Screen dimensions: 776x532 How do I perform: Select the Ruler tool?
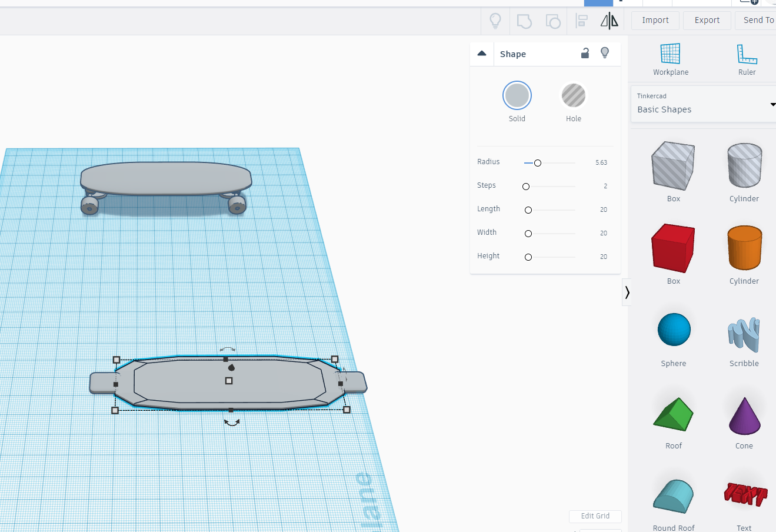[747, 54]
